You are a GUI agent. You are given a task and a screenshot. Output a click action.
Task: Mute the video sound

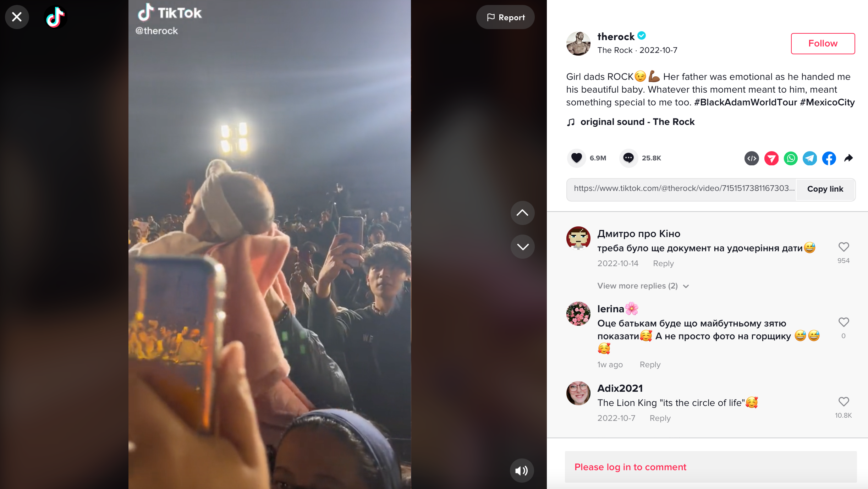pyautogui.click(x=522, y=471)
